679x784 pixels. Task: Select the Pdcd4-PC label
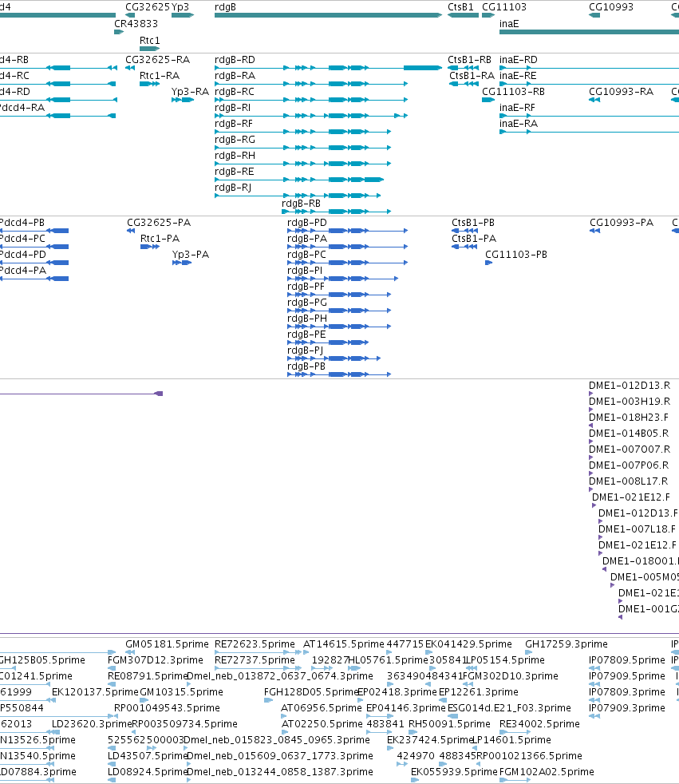click(x=22, y=239)
